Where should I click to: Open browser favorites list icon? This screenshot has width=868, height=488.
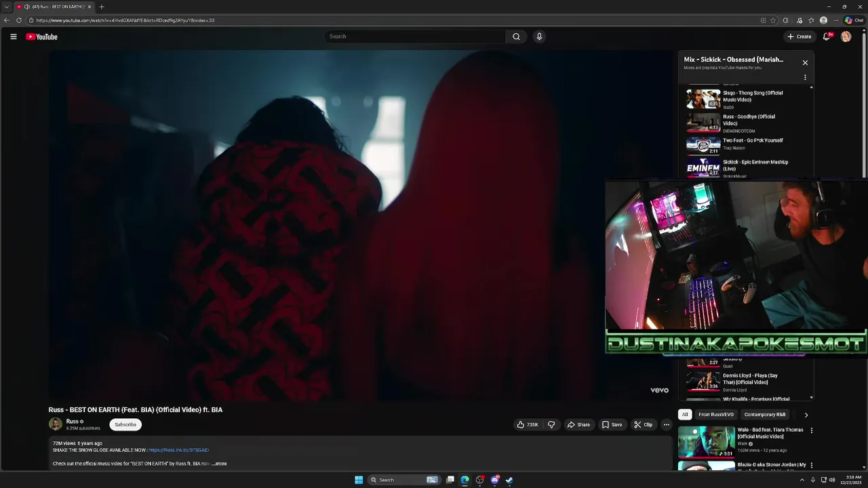[x=811, y=20]
